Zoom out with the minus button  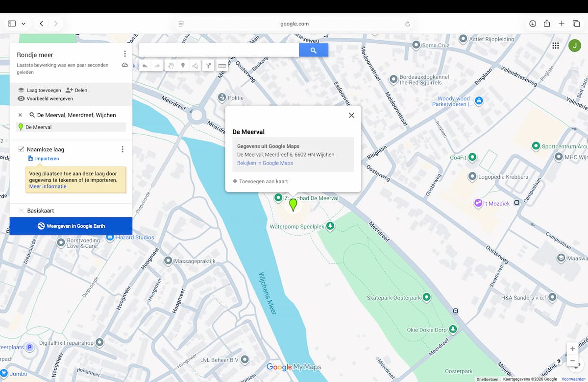[x=572, y=361]
